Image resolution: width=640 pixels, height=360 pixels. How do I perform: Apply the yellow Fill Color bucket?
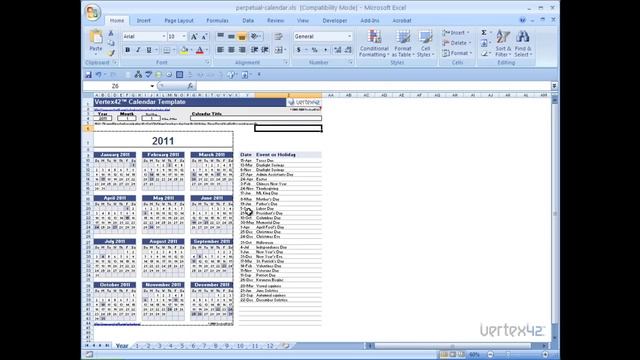pos(184,50)
